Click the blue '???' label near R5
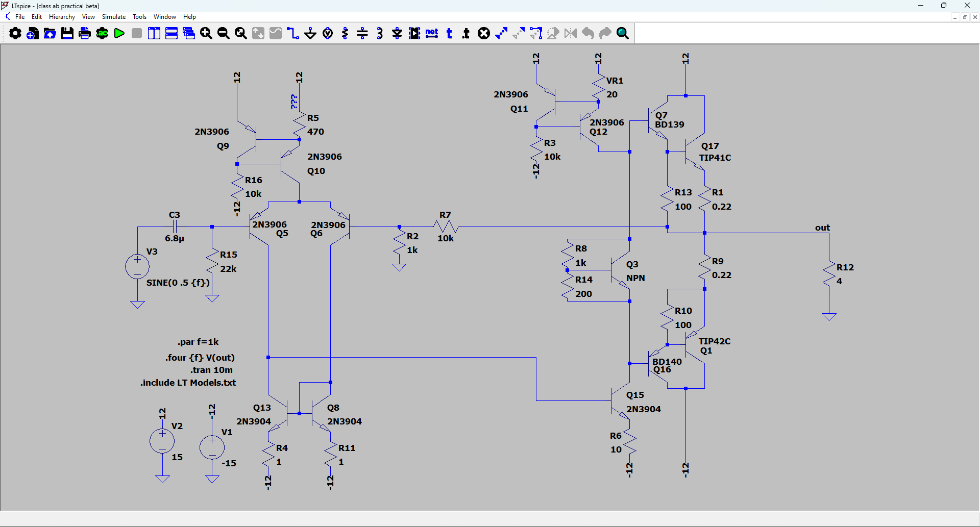980x527 pixels. [x=294, y=102]
